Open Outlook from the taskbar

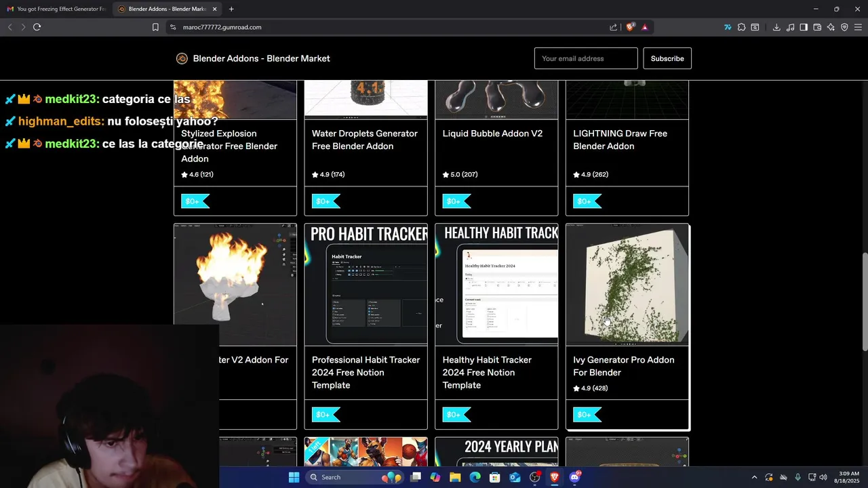click(x=515, y=477)
